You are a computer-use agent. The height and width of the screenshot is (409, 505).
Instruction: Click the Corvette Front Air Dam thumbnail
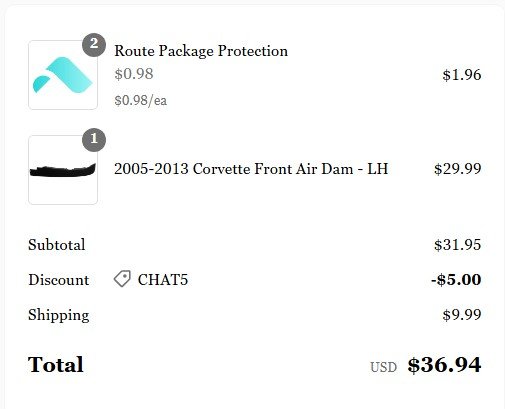pyautogui.click(x=63, y=170)
